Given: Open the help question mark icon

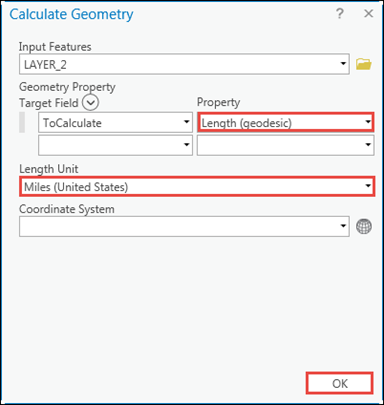Looking at the screenshot, I should pos(340,14).
